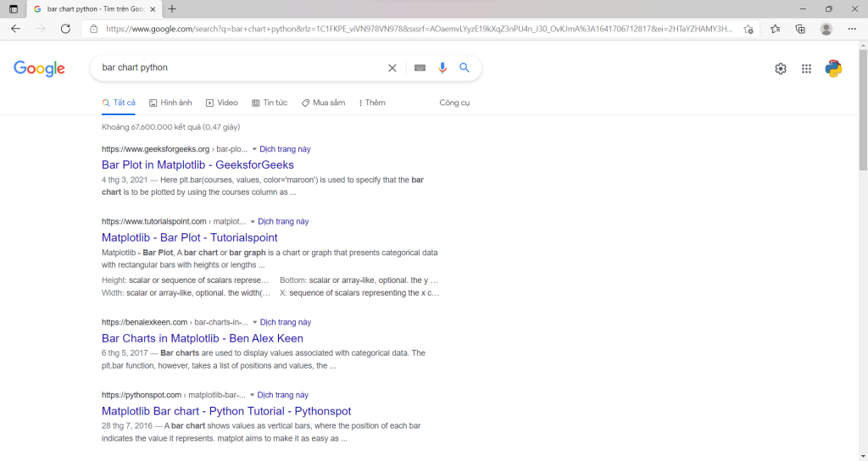Open Google settings gear icon
This screenshot has height=461, width=868.
click(781, 69)
